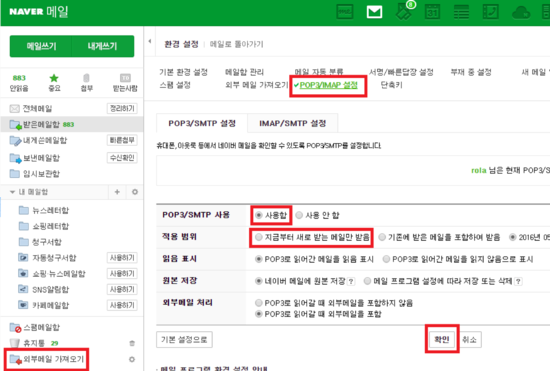Click 내게쓰기 button
This screenshot has width=550, height=371.
[103, 46]
